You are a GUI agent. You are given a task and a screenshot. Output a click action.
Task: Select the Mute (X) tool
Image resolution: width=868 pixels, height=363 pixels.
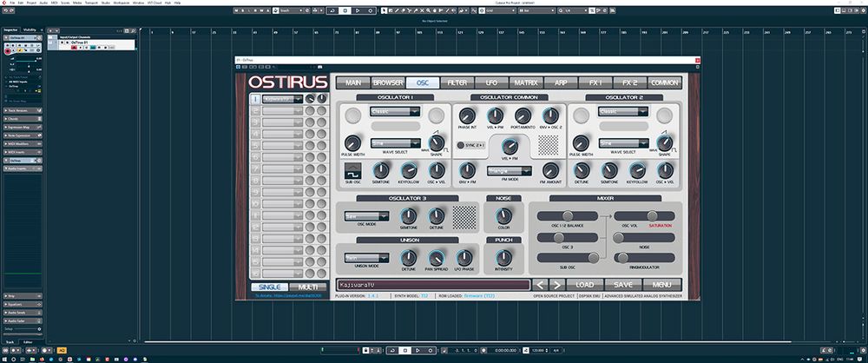[x=422, y=10]
